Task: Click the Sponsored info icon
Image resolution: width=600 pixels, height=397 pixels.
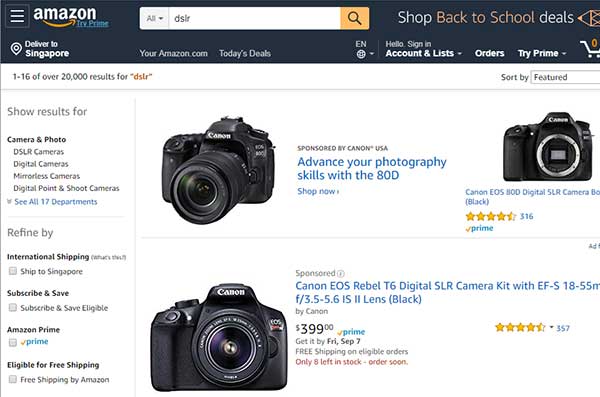Action: (341, 273)
